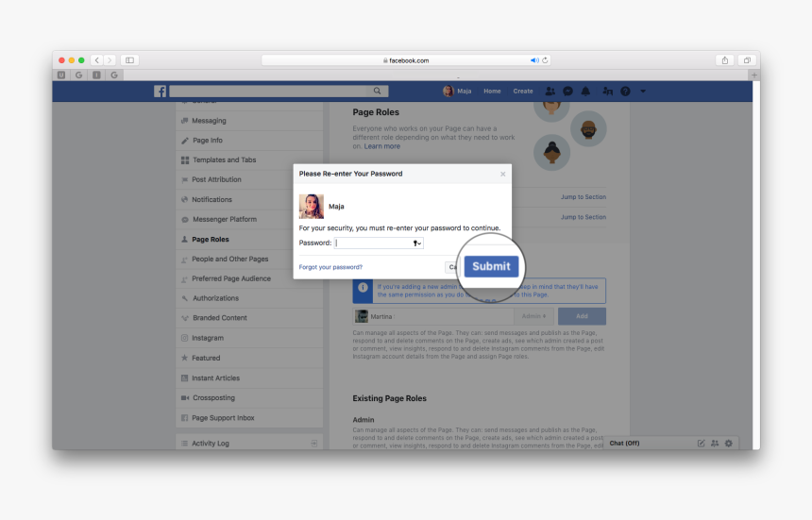Select Templates and Tabs in sidebar
This screenshot has width=812, height=520.
pos(249,159)
